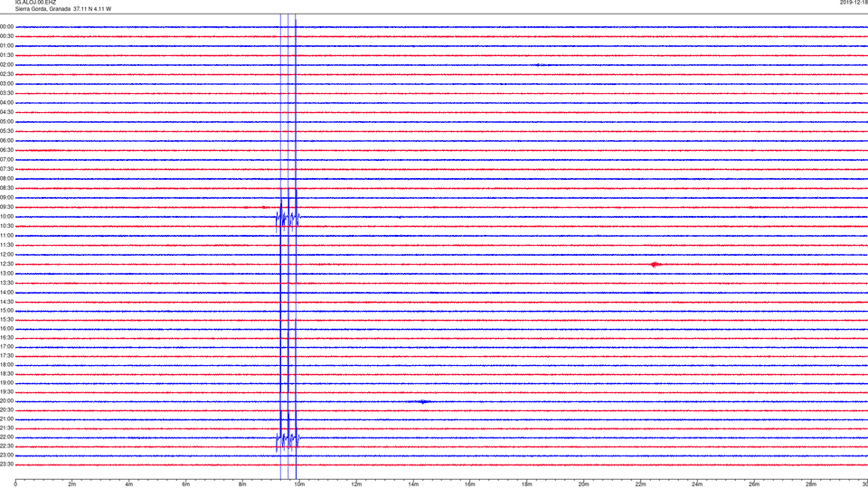This screenshot has width=868, height=488.
Task: Click the "10:30" time label
Action: (x=6, y=226)
